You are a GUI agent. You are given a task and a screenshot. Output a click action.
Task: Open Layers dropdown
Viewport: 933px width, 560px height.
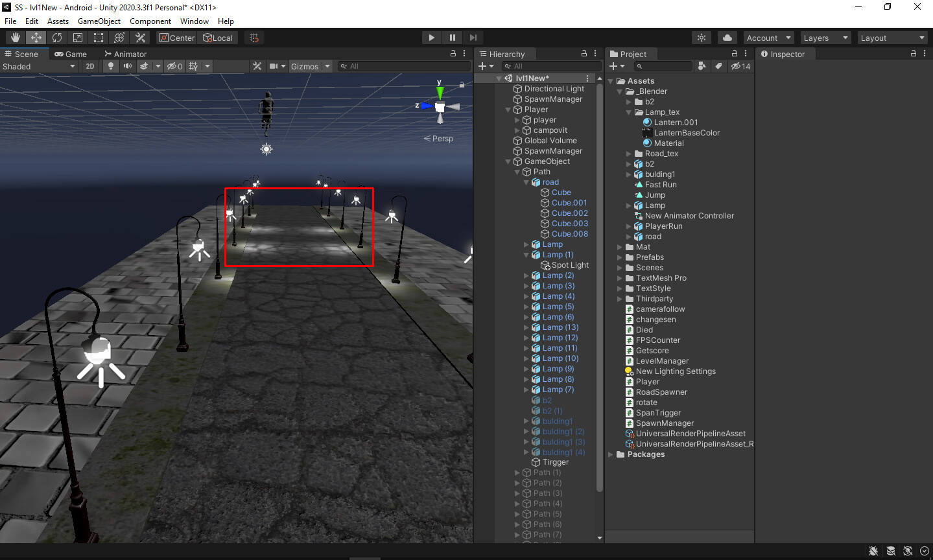click(825, 38)
